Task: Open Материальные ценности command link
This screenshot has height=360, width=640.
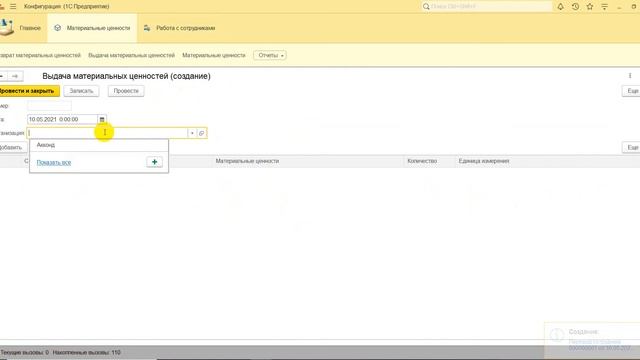Action: (x=214, y=55)
